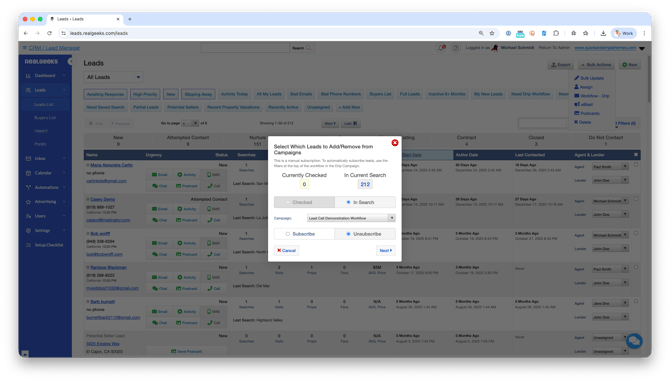Screen dimensions: 670x382
Task: Check the box for Ranique Blackman row
Action: point(636,267)
